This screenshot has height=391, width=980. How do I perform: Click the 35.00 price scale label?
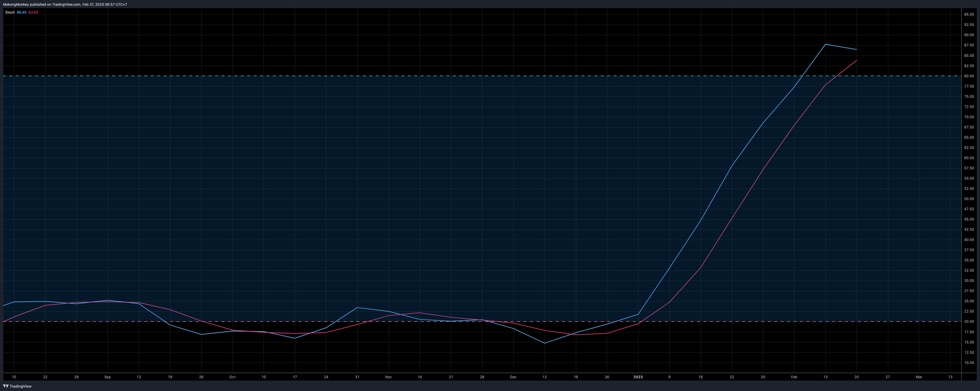pos(969,261)
